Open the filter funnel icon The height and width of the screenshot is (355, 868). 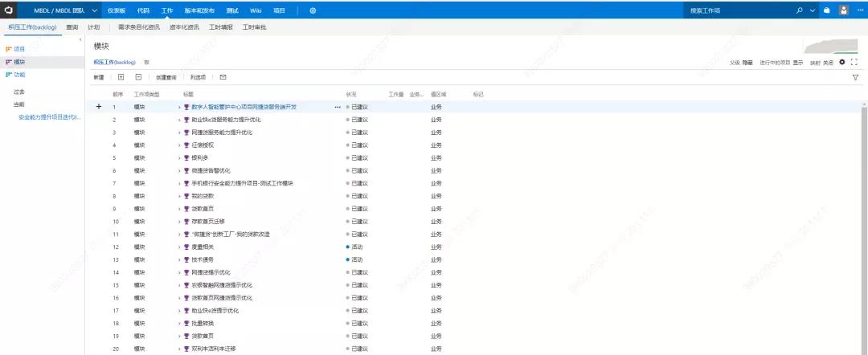click(x=855, y=78)
